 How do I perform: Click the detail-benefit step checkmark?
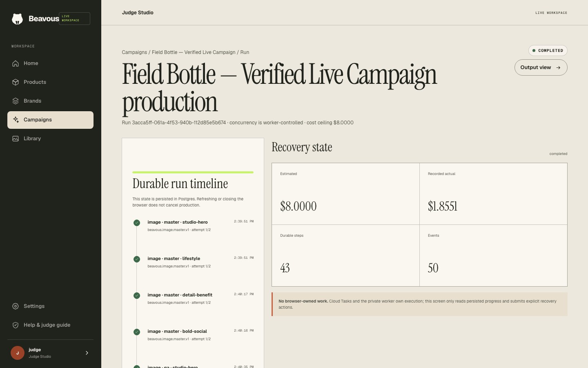click(x=137, y=296)
